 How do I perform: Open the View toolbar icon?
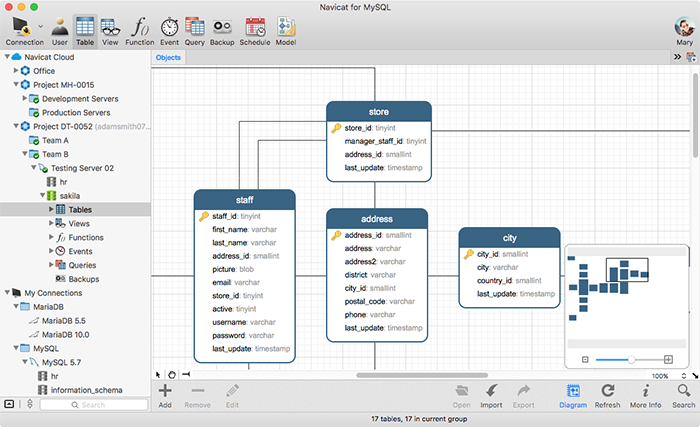tap(110, 31)
